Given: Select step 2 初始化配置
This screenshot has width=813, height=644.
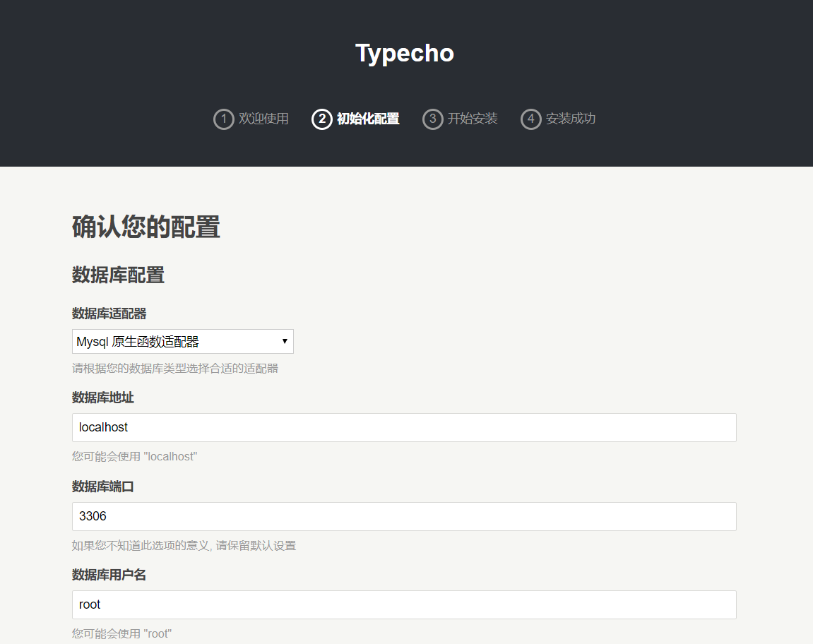Looking at the screenshot, I should [x=356, y=119].
